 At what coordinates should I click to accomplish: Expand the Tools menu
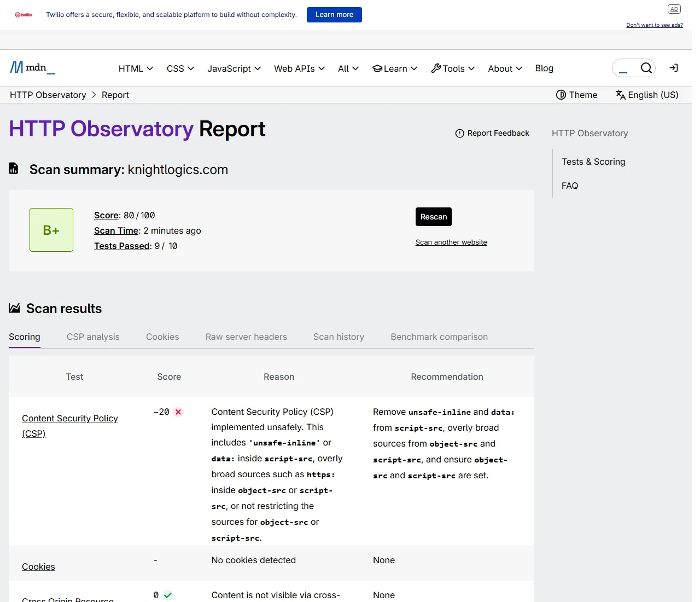coord(453,68)
